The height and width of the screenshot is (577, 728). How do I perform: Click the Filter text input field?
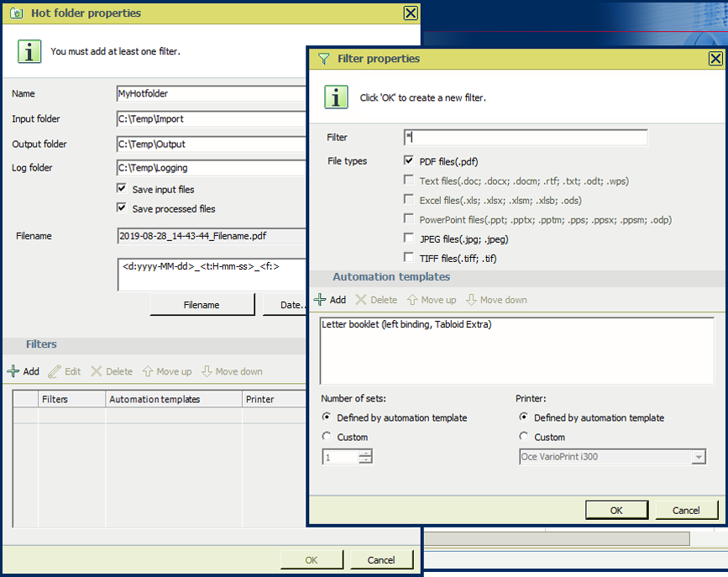[526, 138]
